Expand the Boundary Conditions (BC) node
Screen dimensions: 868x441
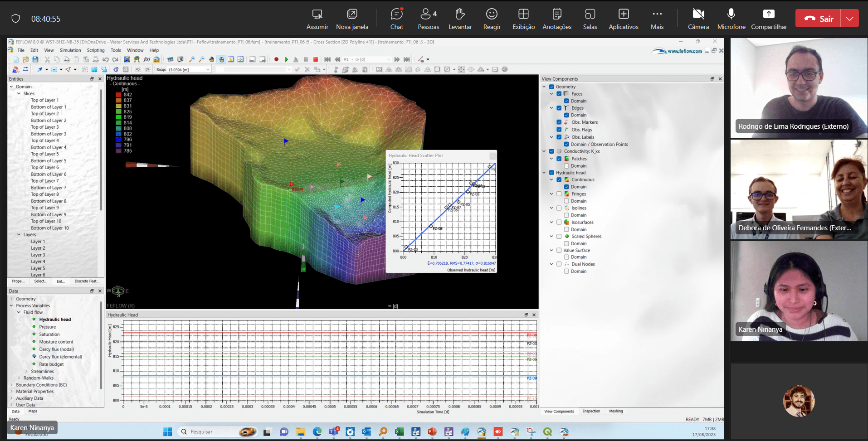coord(12,385)
